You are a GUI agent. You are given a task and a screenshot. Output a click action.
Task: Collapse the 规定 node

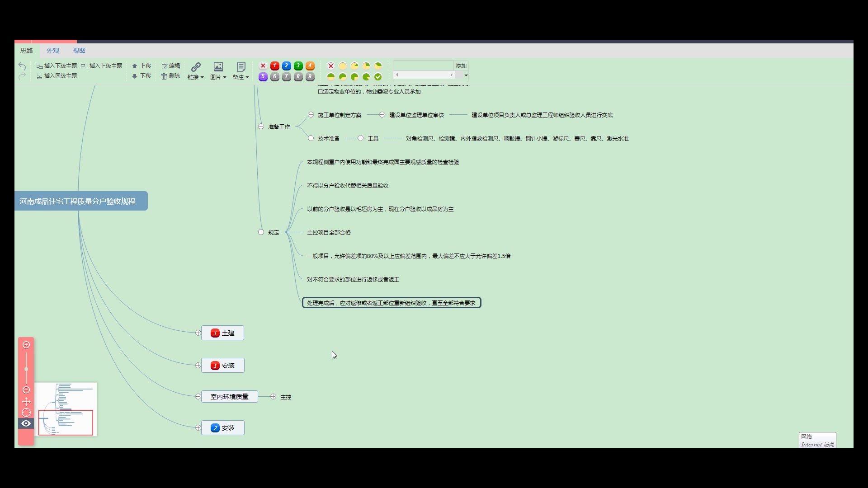[x=261, y=232]
